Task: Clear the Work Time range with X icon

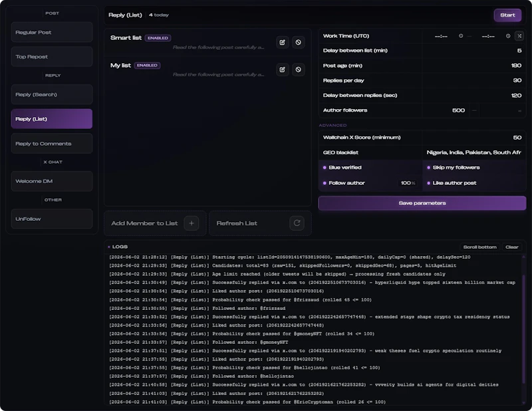Action: (519, 36)
